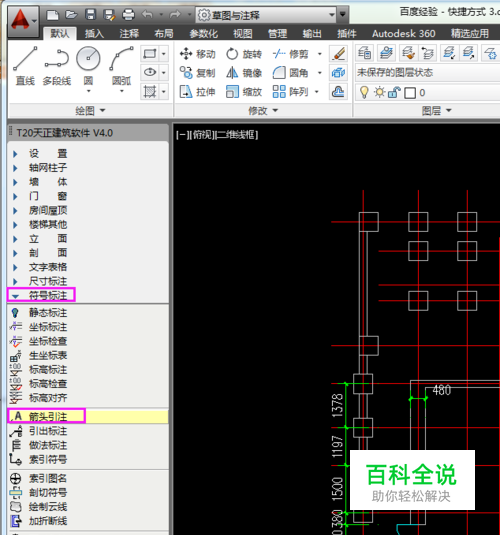Undo the last action
The width and height of the screenshot is (500, 535).
coord(147,15)
